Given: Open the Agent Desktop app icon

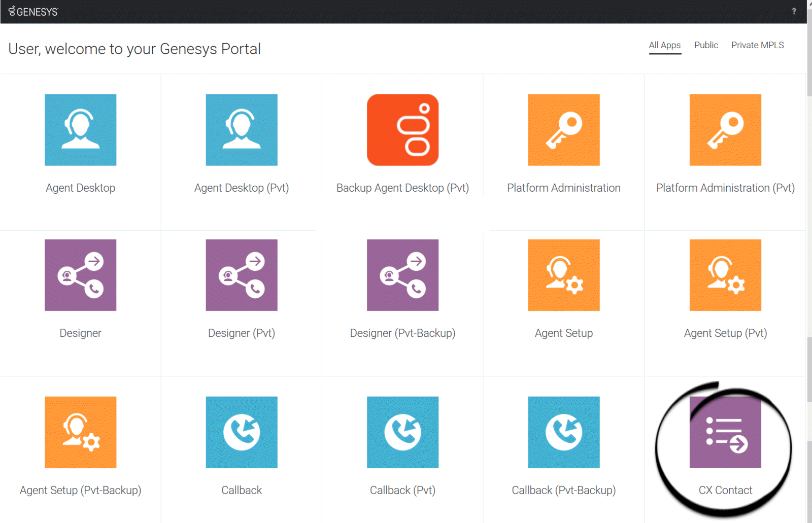Looking at the screenshot, I should tap(80, 130).
